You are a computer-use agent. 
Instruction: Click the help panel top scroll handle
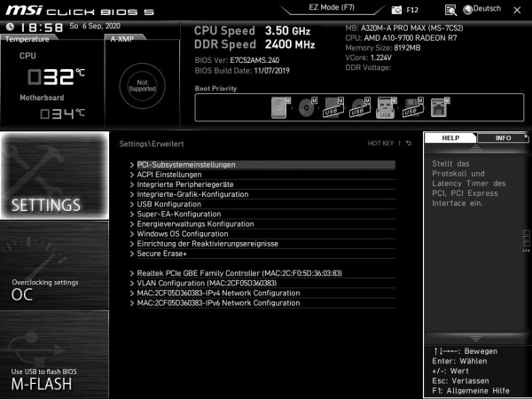(475, 147)
